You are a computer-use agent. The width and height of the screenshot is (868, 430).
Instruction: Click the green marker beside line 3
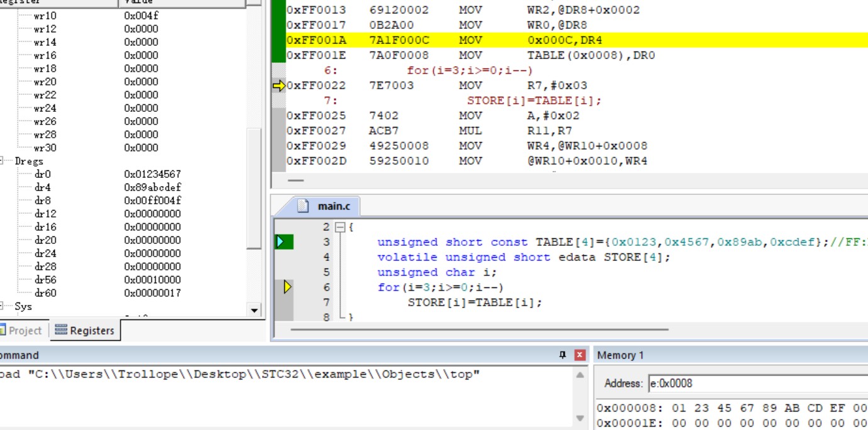[284, 241]
